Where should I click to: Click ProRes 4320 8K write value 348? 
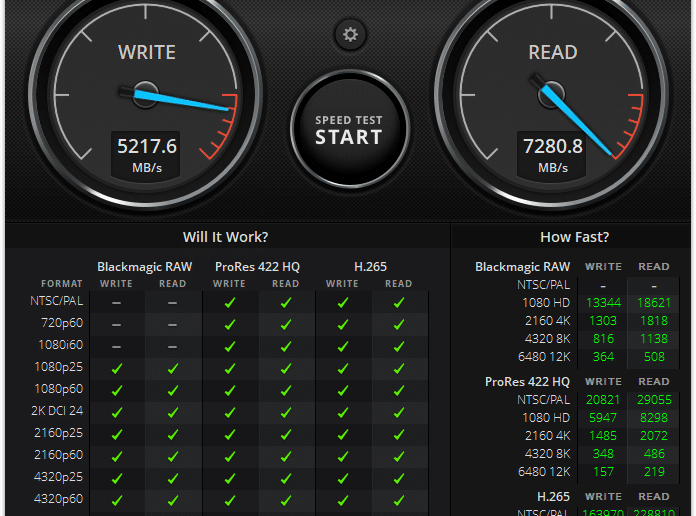603,454
